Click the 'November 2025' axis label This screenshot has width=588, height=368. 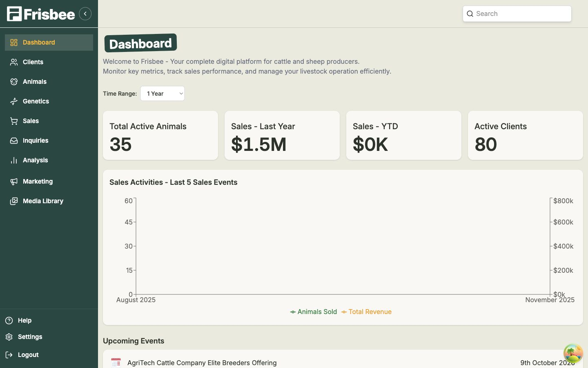[550, 300]
